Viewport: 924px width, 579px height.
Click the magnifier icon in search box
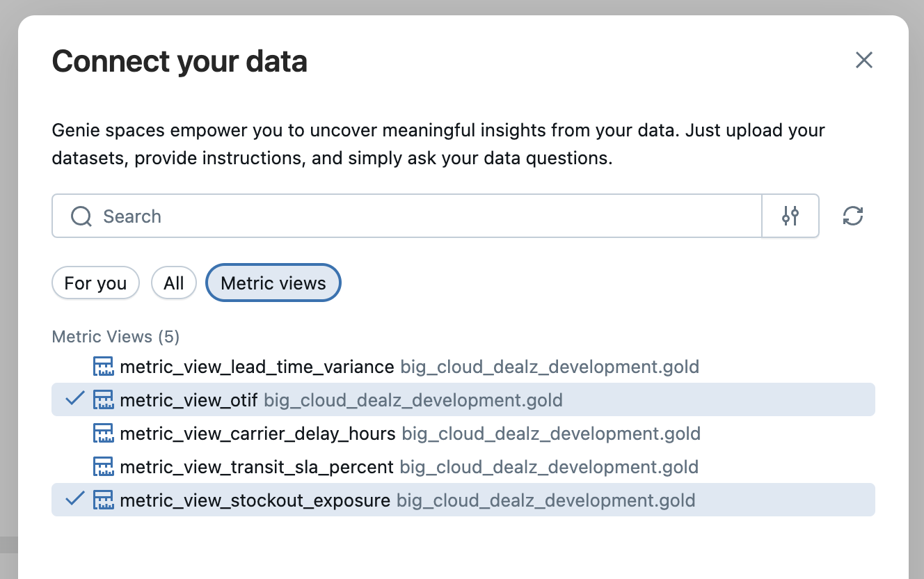point(81,216)
